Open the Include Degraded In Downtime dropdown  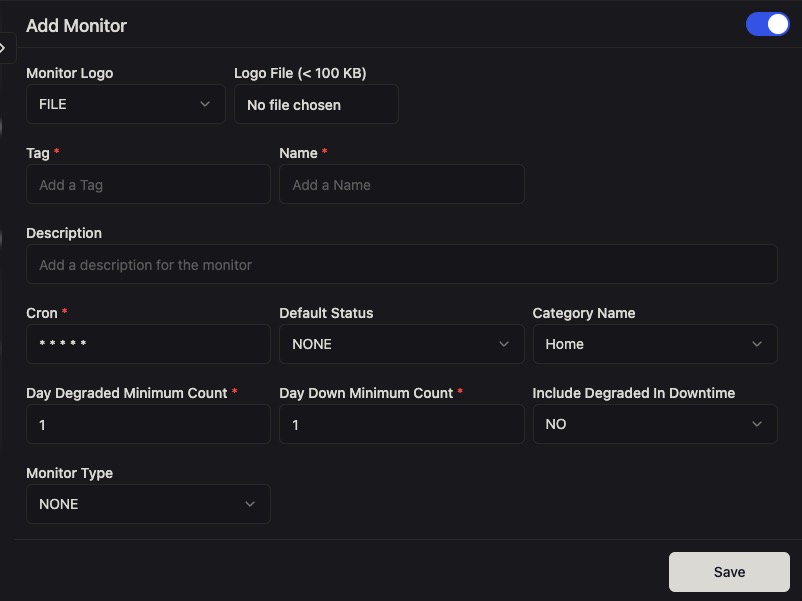click(x=655, y=424)
